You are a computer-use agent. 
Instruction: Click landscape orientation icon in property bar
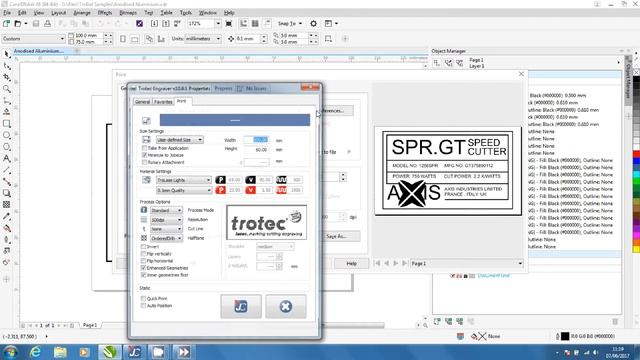coord(135,39)
